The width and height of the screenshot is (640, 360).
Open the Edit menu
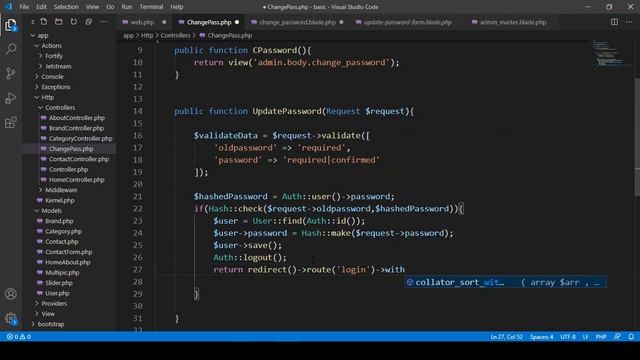[x=41, y=7]
